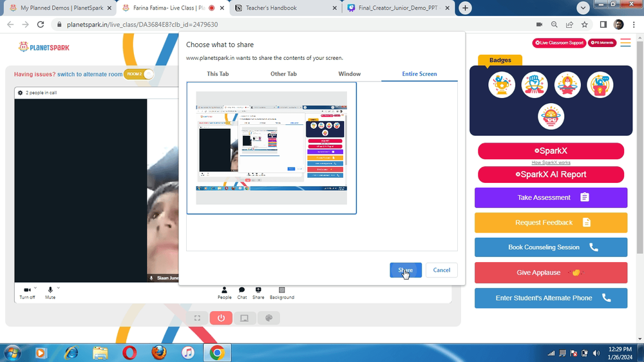Viewport: 644px width, 362px height.
Task: Open the People panel icon
Action: (224, 292)
